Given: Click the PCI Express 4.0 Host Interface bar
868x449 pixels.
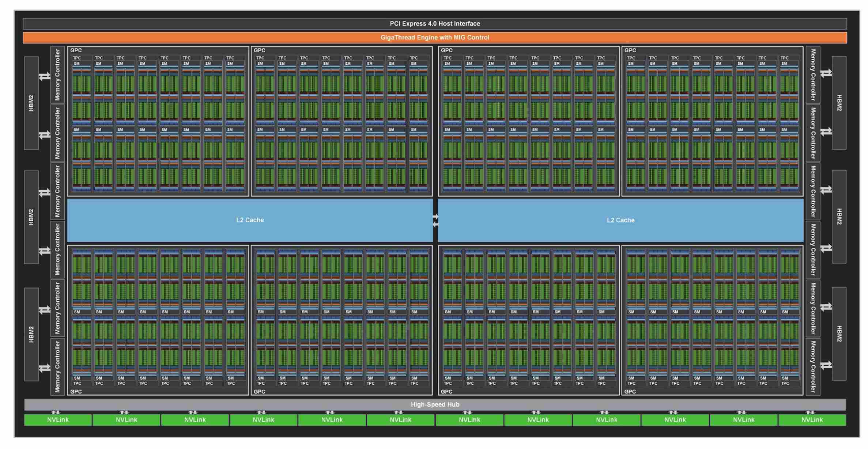Looking at the screenshot, I should pos(434,24).
